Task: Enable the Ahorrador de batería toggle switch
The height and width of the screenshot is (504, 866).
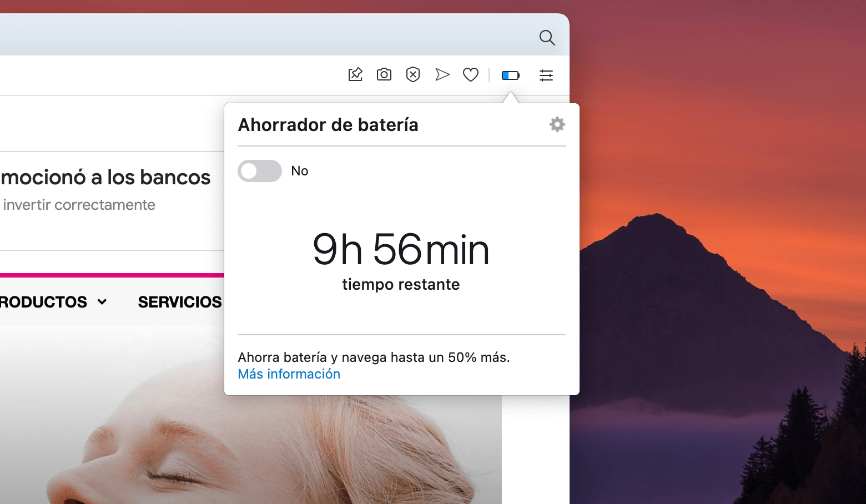Action: pyautogui.click(x=259, y=171)
